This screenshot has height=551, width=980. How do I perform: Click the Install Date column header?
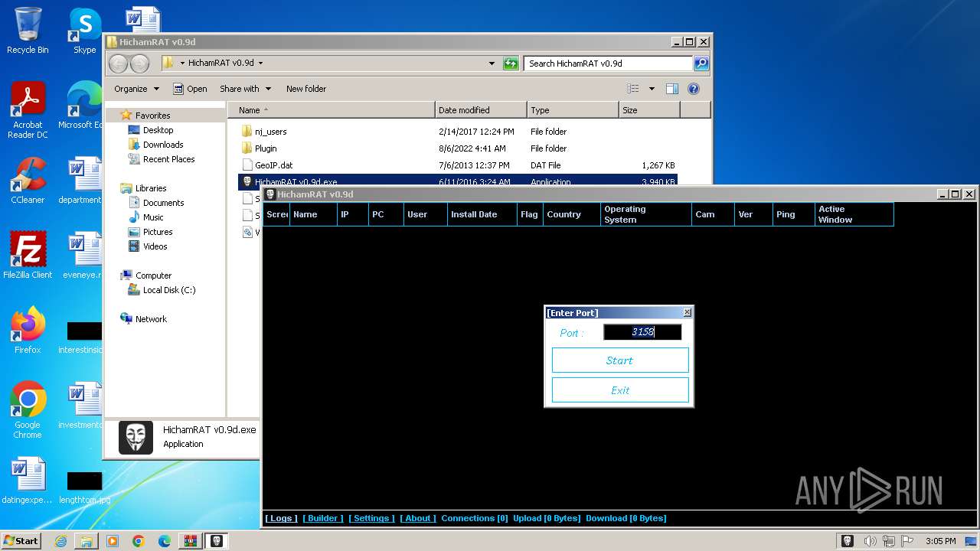point(482,214)
